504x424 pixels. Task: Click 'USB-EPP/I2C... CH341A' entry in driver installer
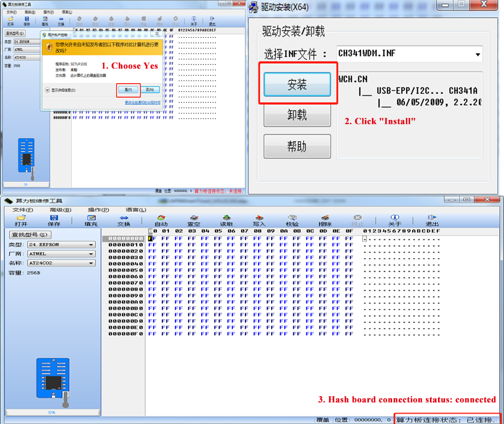click(427, 91)
